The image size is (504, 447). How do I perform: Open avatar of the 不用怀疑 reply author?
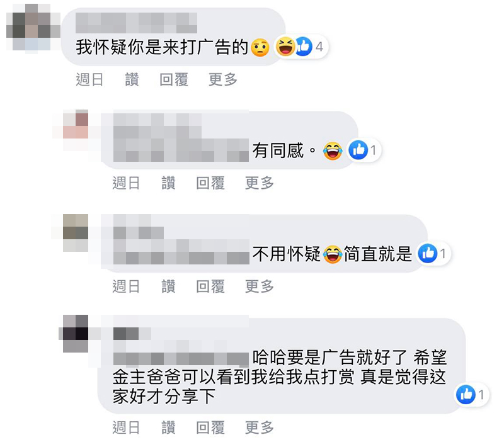click(76, 233)
